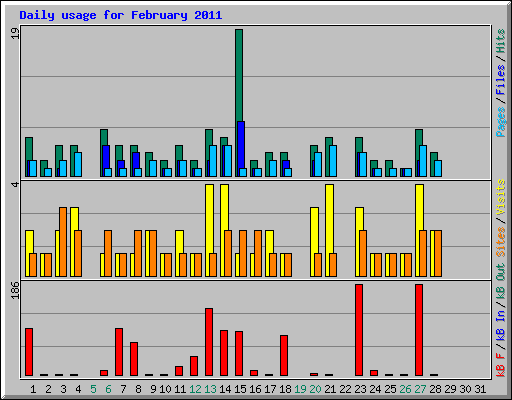Click the green weekend day '19' label
Image resolution: width=512 pixels, height=400 pixels.
tap(300, 389)
